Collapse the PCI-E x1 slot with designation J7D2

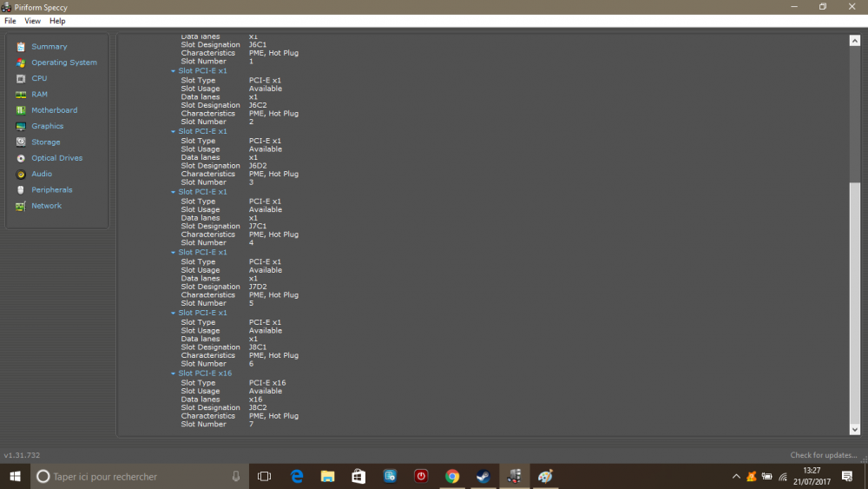[x=174, y=253]
